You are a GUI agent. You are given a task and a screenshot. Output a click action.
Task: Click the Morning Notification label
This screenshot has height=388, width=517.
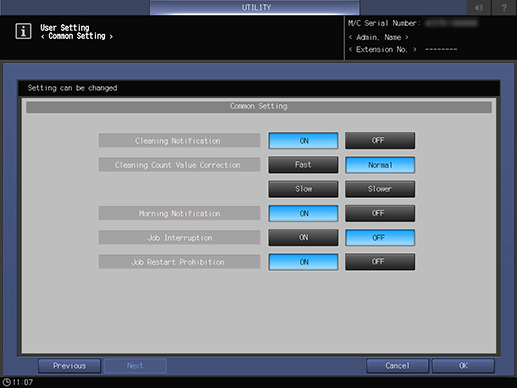(179, 213)
